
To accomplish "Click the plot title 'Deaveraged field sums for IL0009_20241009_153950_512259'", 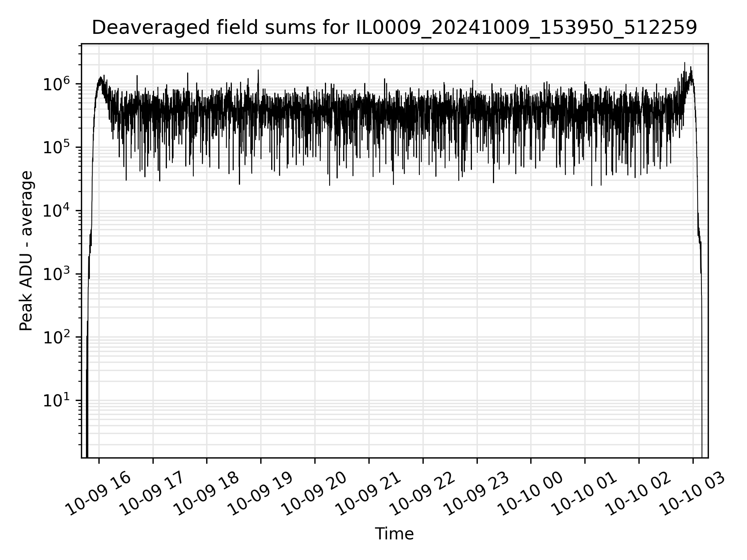I will (394, 28).
